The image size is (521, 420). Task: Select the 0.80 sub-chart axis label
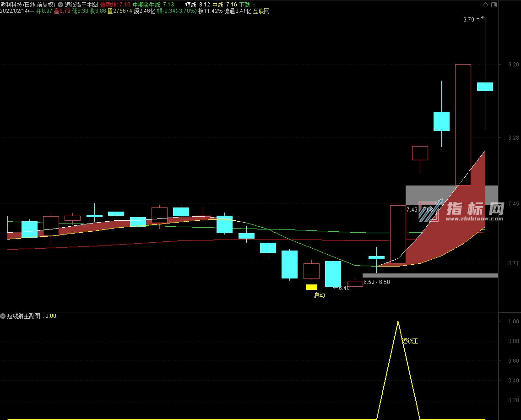point(513,341)
